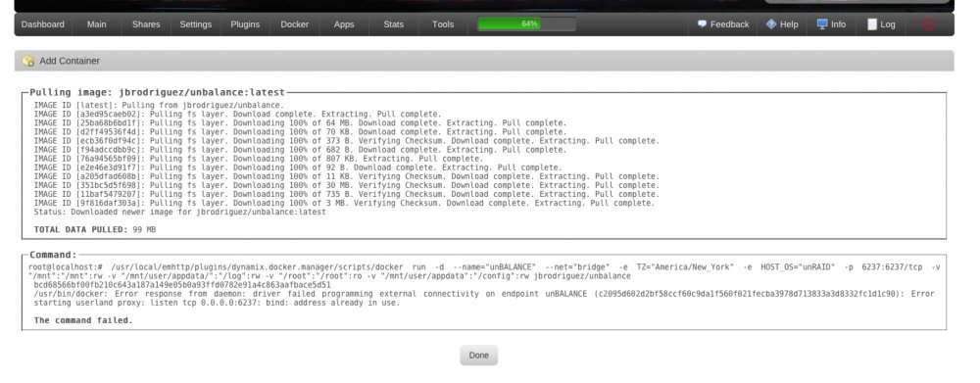Switch to the Settings tab
Screen dimensions: 980x383
(x=196, y=24)
